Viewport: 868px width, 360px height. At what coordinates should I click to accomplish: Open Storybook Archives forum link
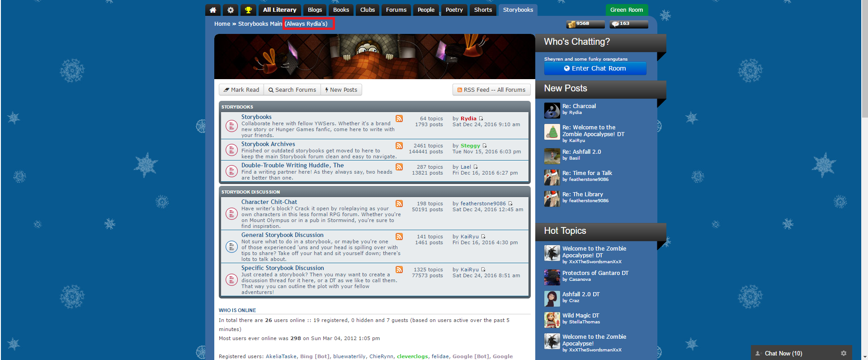pos(268,144)
